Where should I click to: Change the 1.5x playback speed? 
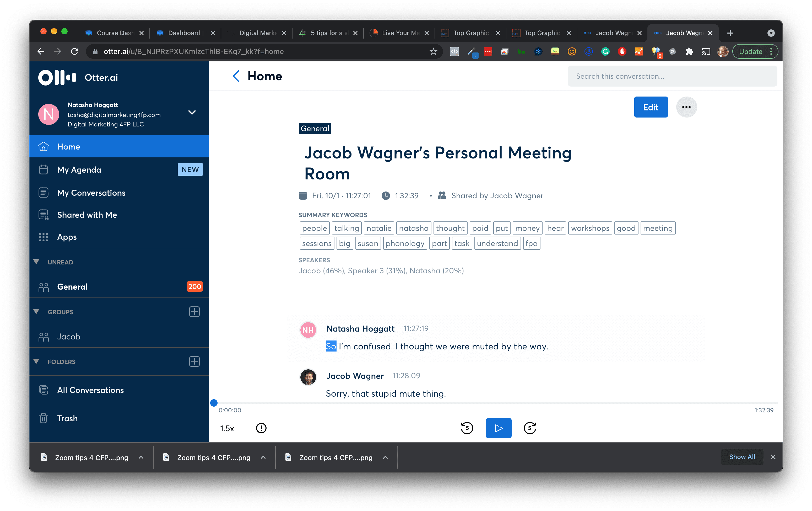click(x=227, y=428)
